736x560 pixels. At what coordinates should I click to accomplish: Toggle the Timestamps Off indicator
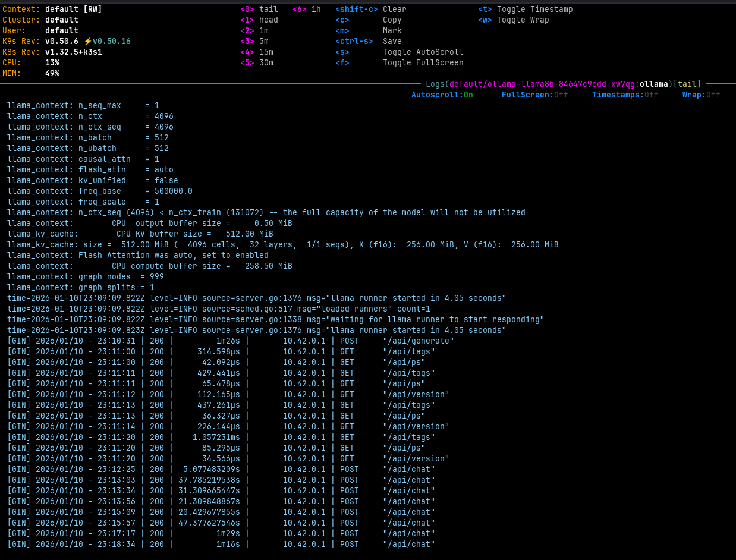click(x=625, y=95)
